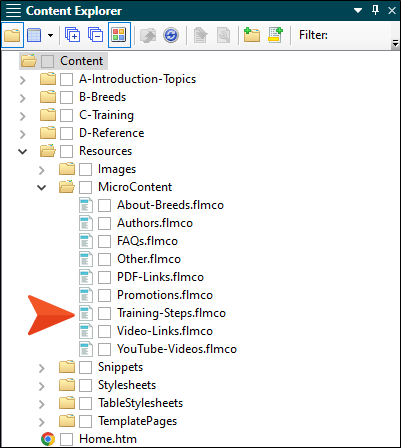Toggle the color-grid status icon in the toolbar
The height and width of the screenshot is (448, 401).
coord(119,35)
